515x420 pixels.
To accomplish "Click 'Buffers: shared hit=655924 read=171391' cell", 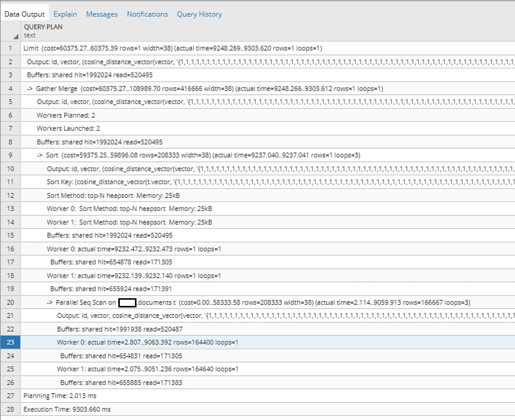I will point(111,289).
